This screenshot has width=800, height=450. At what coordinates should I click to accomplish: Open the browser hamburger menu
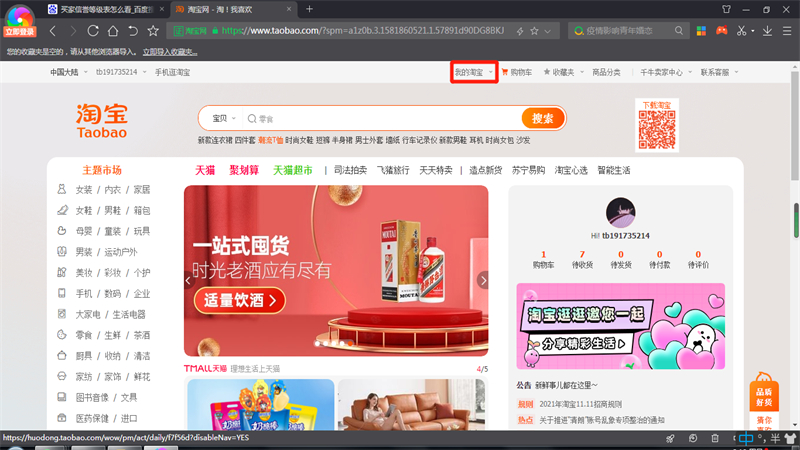click(x=787, y=31)
